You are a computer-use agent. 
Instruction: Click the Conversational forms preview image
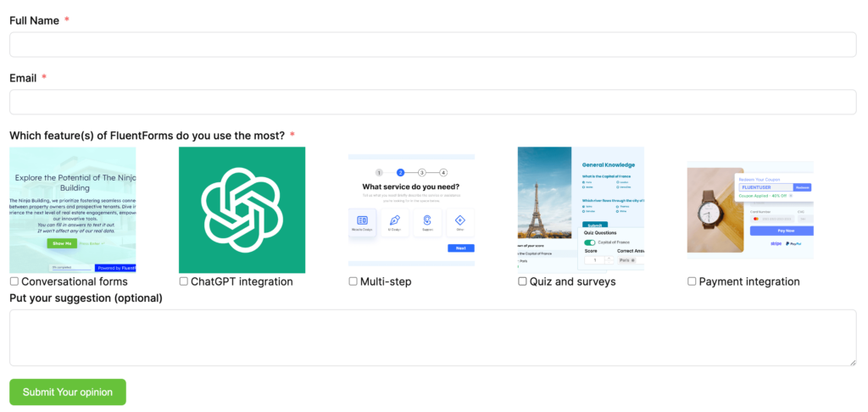click(x=73, y=210)
